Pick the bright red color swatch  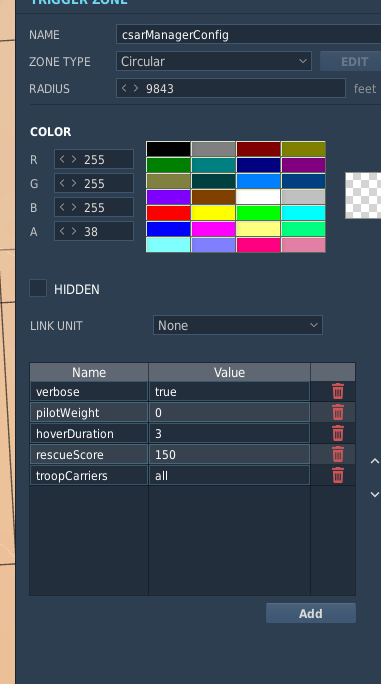coord(168,213)
